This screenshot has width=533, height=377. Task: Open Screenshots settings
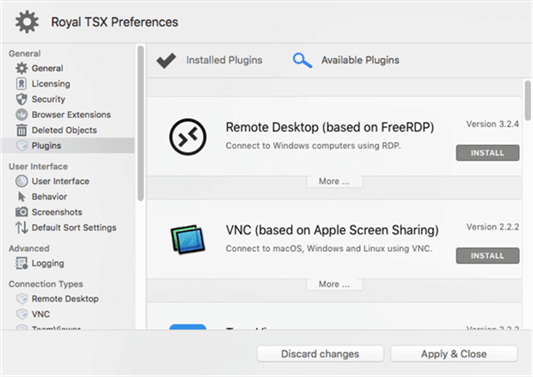68,212
